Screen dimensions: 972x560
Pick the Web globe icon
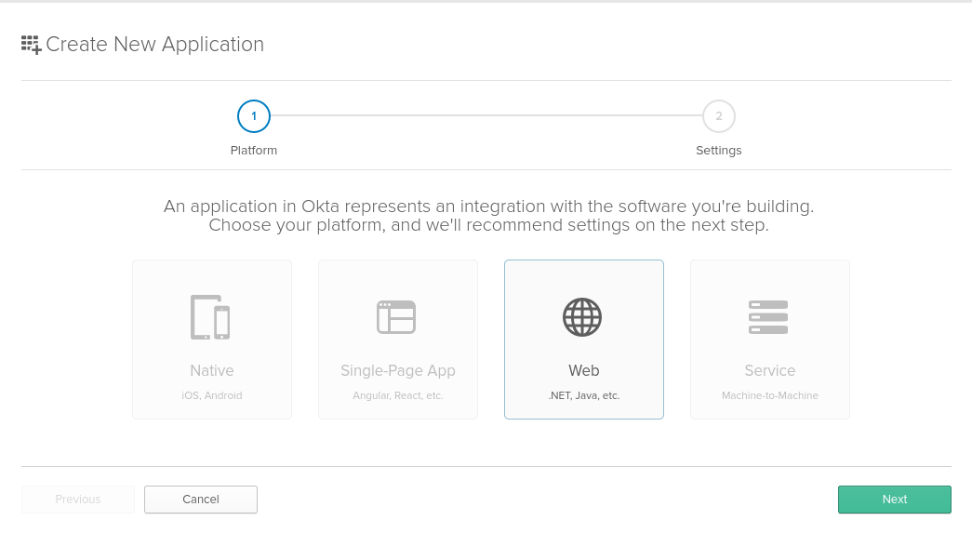point(582,317)
